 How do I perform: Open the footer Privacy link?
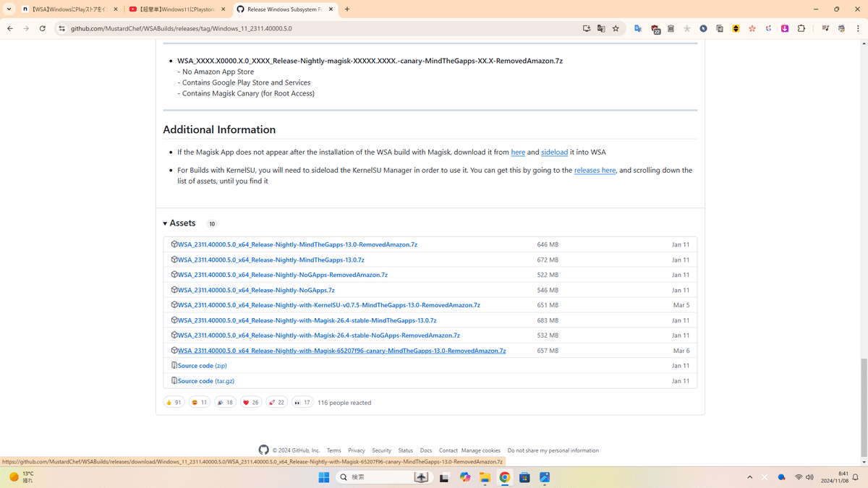pyautogui.click(x=357, y=450)
